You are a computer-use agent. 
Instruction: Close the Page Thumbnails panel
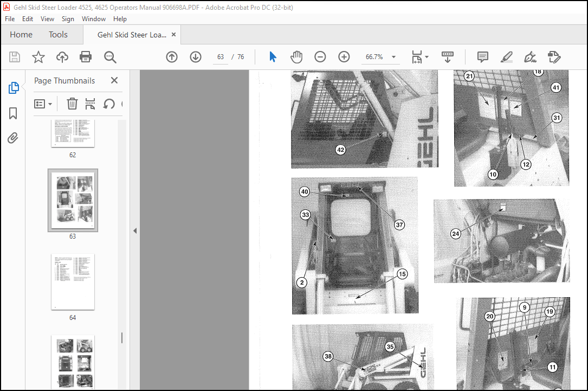pos(114,80)
